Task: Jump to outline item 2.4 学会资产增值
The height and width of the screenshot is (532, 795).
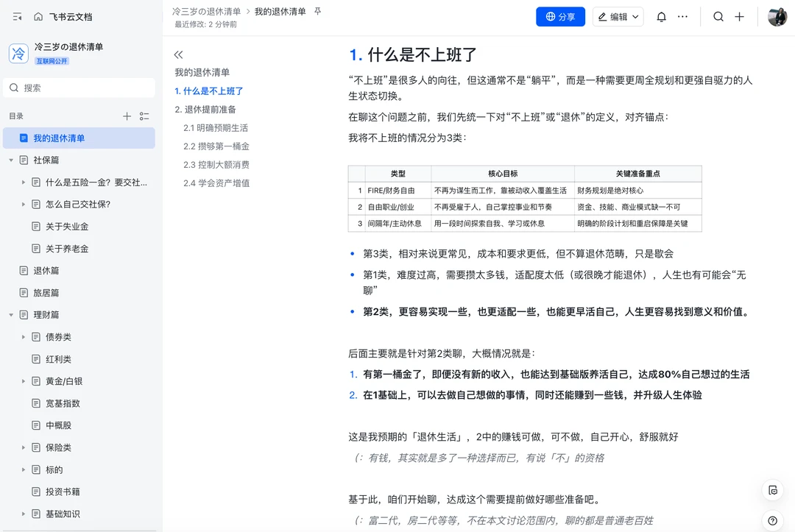Action: 216,183
